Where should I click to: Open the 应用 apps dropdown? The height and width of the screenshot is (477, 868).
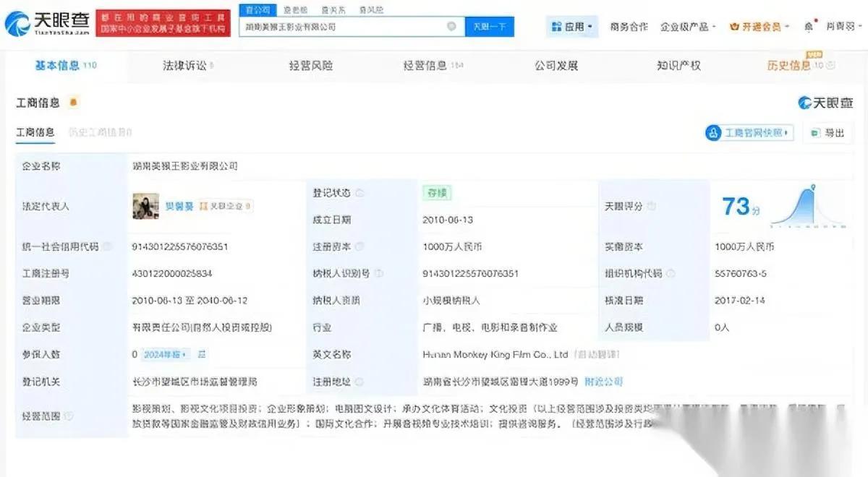tap(571, 27)
